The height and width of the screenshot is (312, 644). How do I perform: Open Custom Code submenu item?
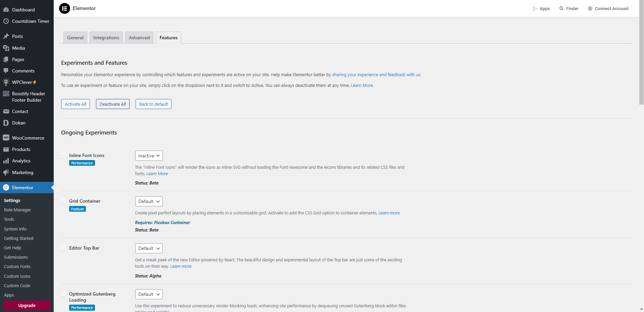[x=17, y=285]
